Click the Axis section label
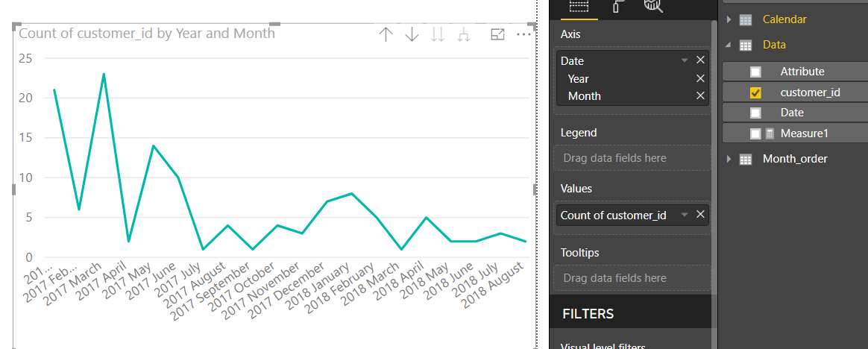Screen dimensions: 868x349 coord(570,34)
